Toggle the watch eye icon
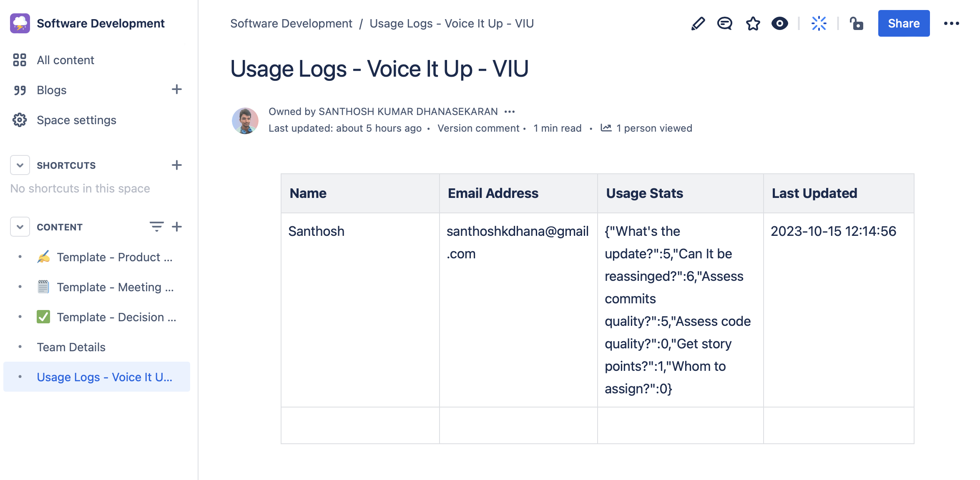This screenshot has width=980, height=480. tap(779, 24)
